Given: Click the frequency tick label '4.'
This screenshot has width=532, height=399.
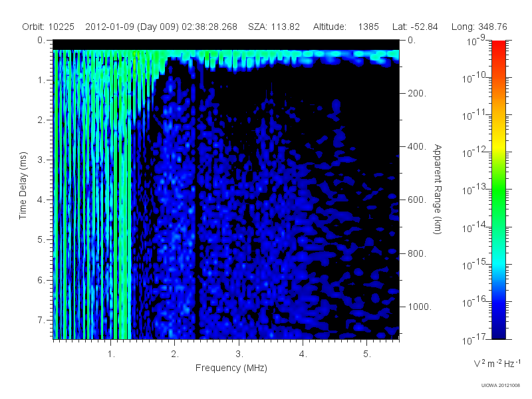Looking at the screenshot, I should point(303,354).
